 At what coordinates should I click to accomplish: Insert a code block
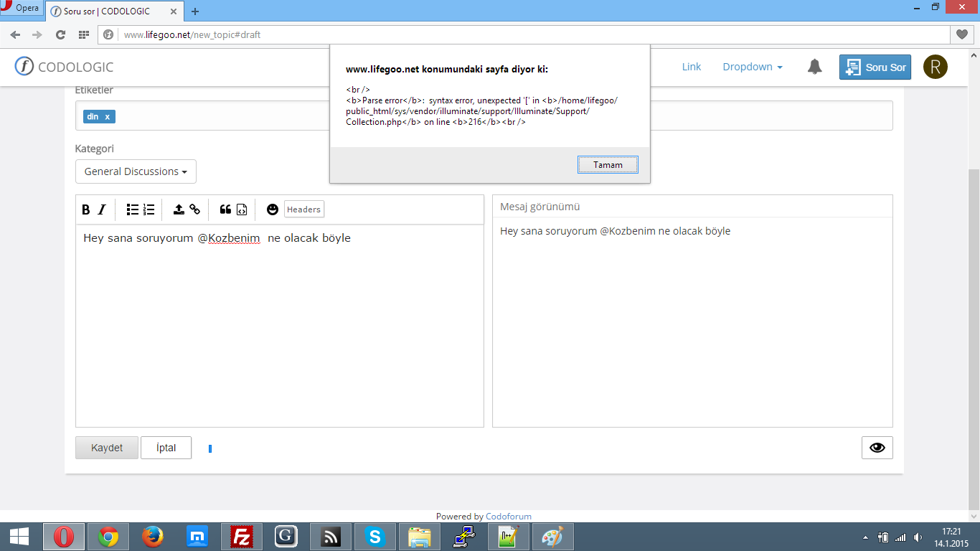(x=242, y=209)
